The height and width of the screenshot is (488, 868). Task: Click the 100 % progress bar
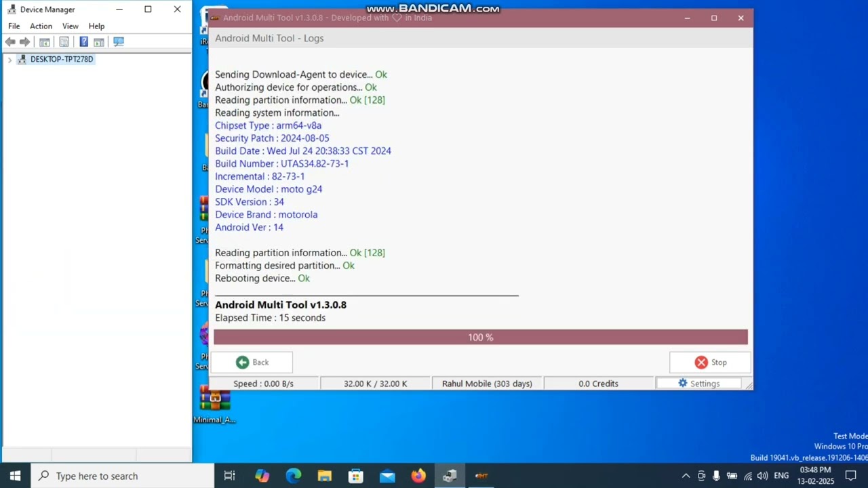[x=481, y=338]
